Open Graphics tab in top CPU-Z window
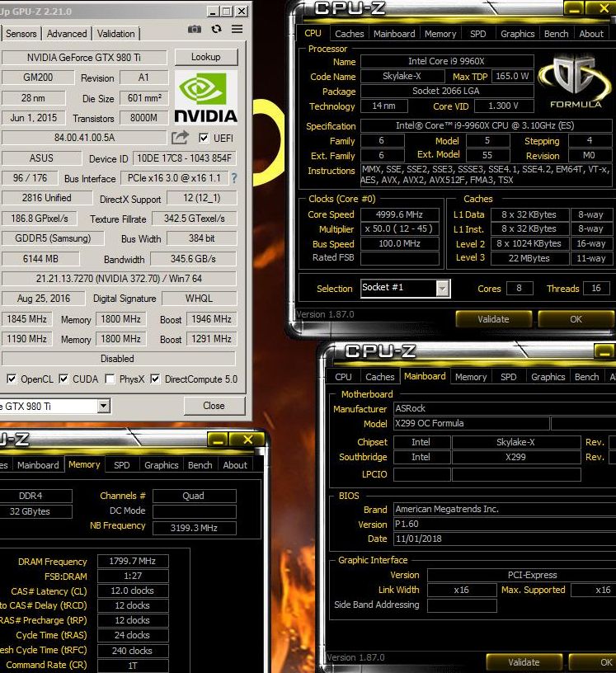 coord(517,34)
